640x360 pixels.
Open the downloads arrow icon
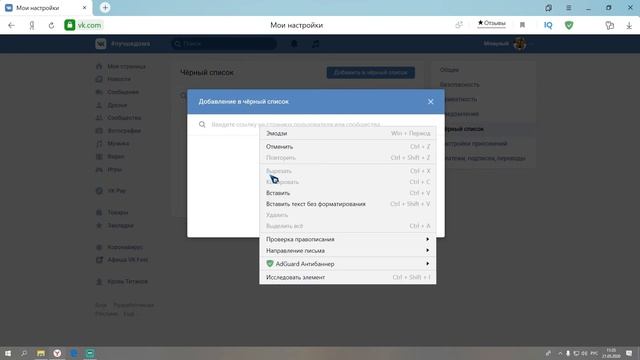click(x=629, y=25)
